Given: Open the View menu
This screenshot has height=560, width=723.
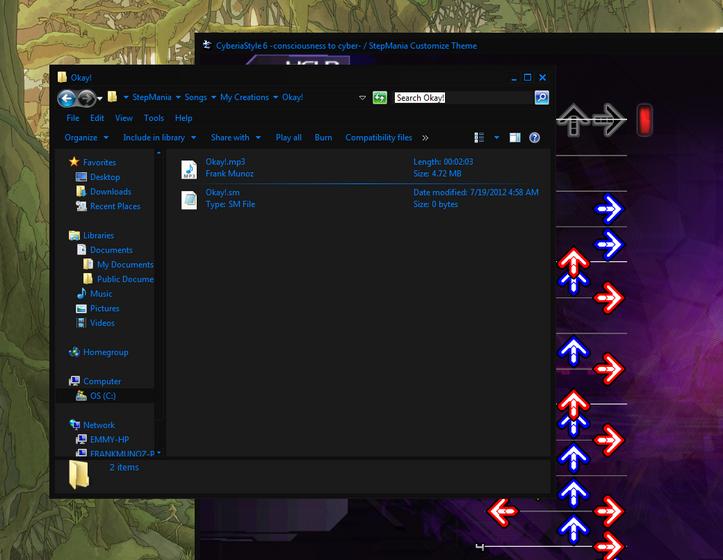Looking at the screenshot, I should [x=124, y=118].
